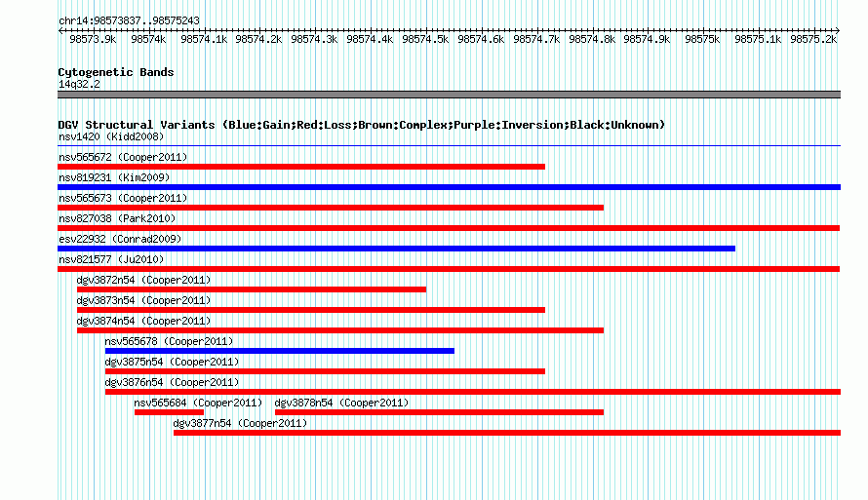Click the short red bar for nsv565684
The width and height of the screenshot is (868, 500).
click(170, 412)
